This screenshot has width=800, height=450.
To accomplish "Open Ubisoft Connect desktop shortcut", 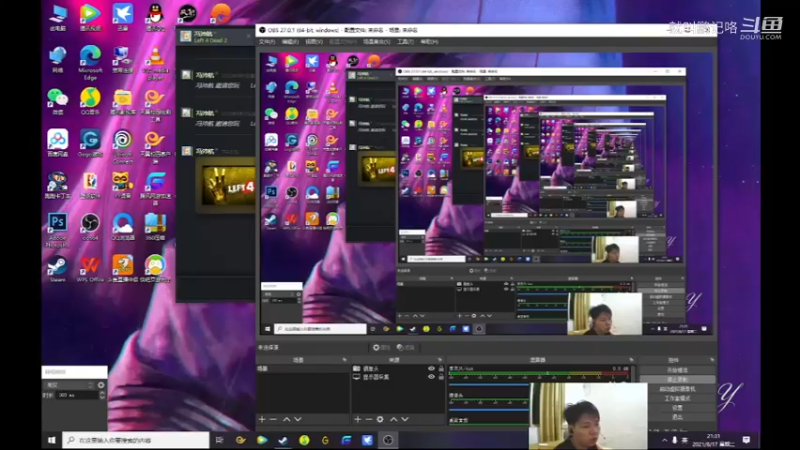I will [x=122, y=146].
